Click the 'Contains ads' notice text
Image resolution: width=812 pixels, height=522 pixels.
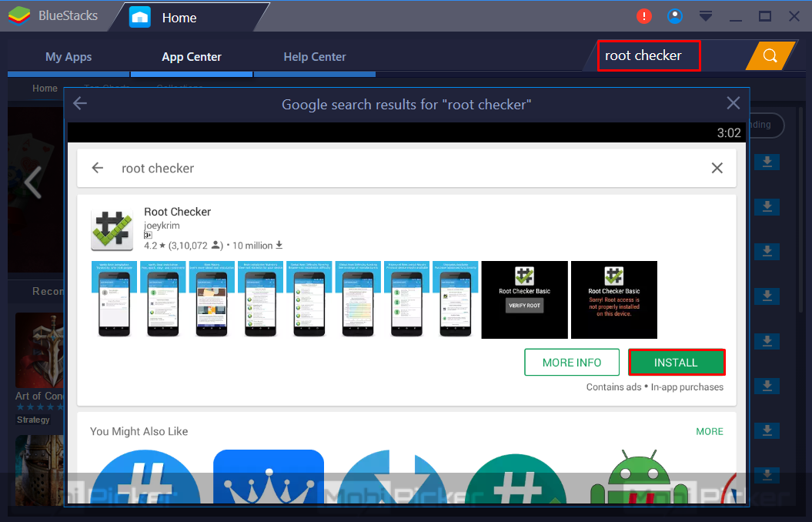click(613, 386)
